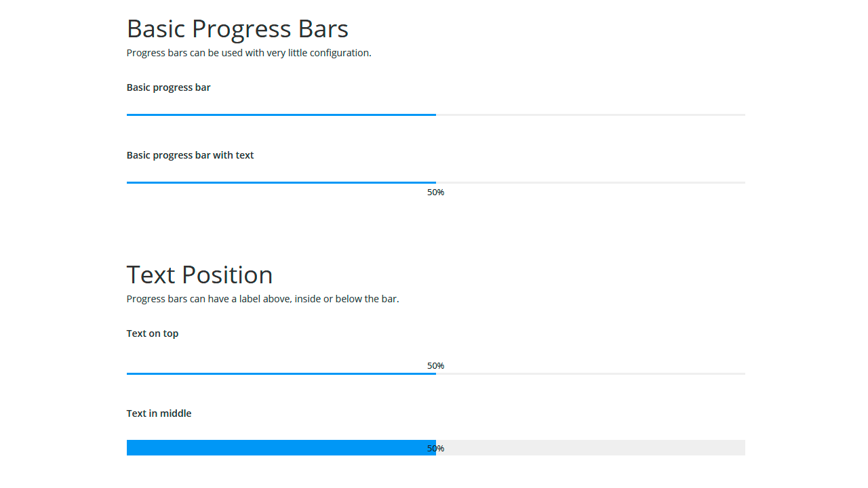Click the 50% label below the second bar
Screen dimensions: 868x488
coord(435,192)
